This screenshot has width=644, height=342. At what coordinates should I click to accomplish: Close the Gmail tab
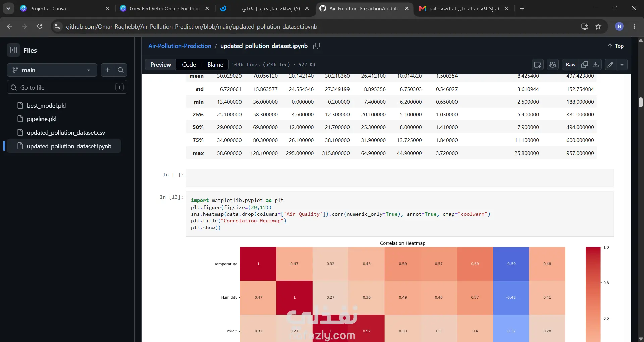[x=506, y=8]
